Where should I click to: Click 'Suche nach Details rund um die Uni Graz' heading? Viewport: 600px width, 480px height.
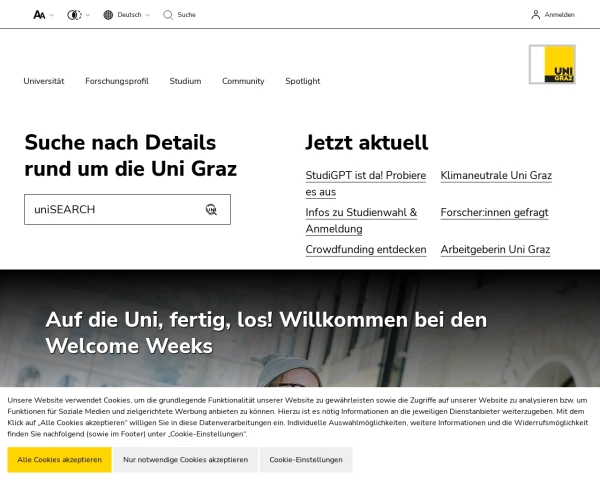[x=130, y=155]
